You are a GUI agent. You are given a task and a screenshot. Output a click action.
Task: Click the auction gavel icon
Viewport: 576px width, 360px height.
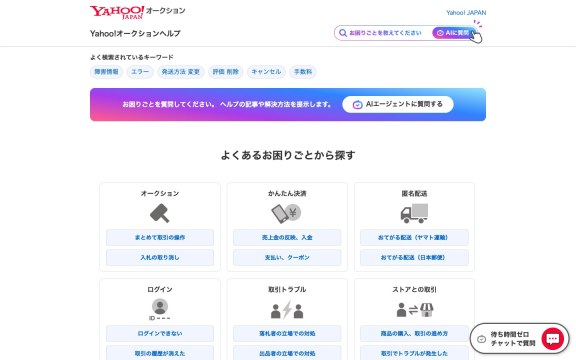click(160, 213)
